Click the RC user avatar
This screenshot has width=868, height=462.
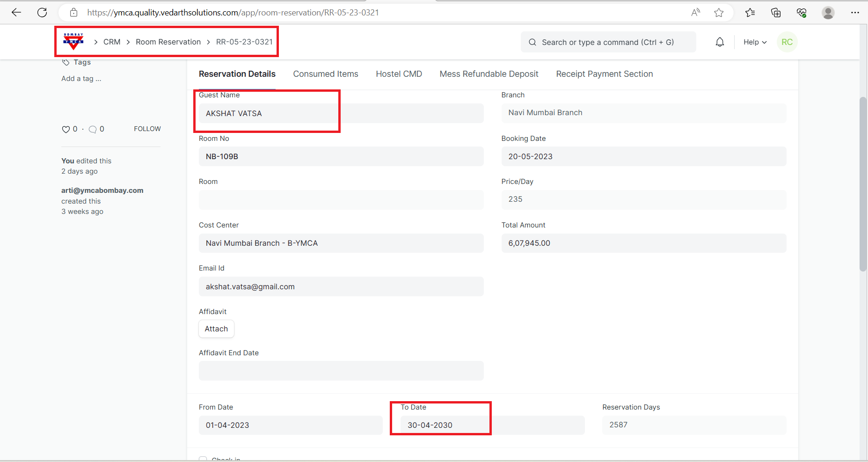point(787,42)
